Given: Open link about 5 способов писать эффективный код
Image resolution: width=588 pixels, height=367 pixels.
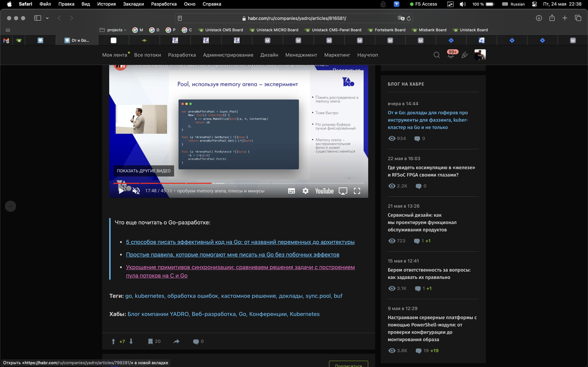Looking at the screenshot, I should coord(240,242).
